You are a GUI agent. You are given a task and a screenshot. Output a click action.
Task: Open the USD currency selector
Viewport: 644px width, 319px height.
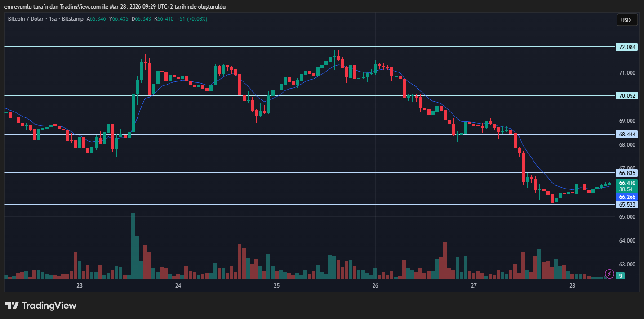point(626,20)
